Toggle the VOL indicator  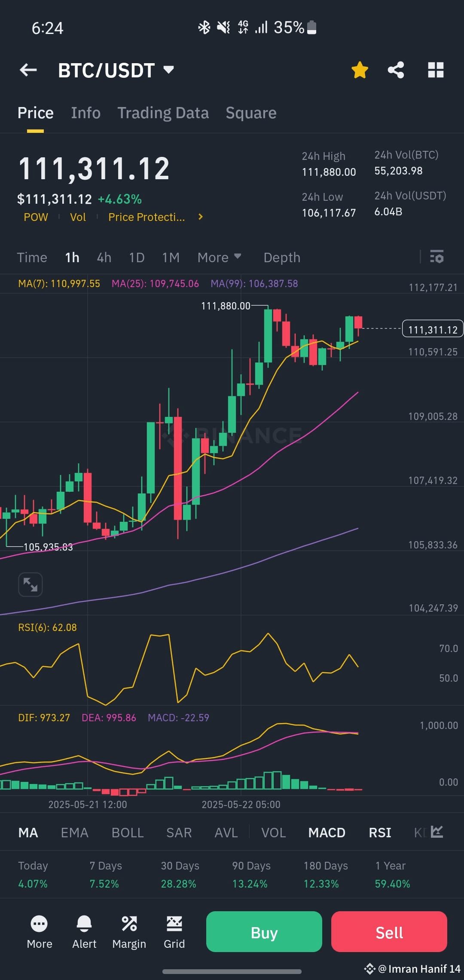pyautogui.click(x=274, y=833)
